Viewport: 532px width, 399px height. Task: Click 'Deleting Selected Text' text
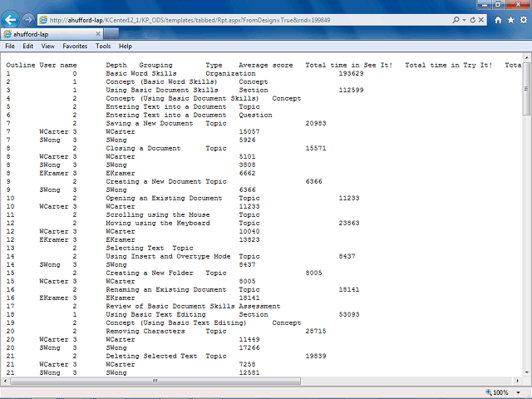point(151,356)
